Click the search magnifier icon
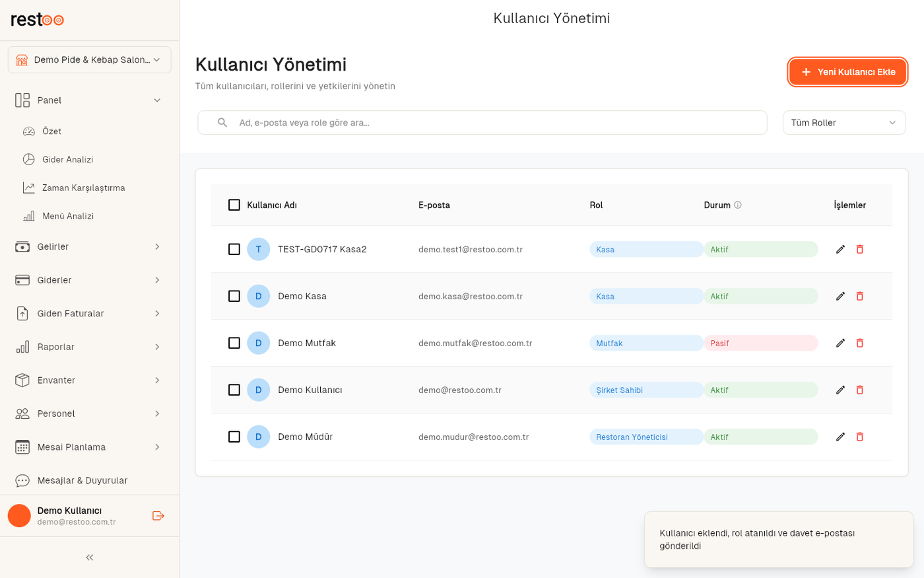924x578 pixels. pos(222,123)
